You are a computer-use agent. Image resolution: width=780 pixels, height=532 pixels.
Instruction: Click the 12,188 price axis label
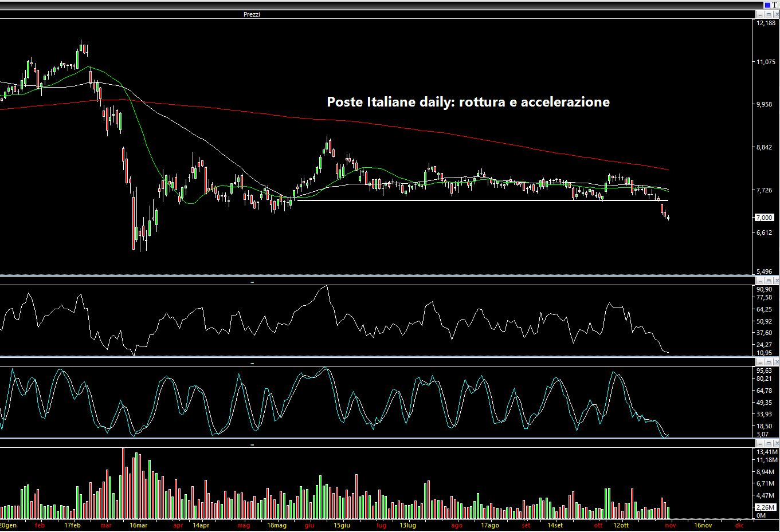pyautogui.click(x=766, y=23)
